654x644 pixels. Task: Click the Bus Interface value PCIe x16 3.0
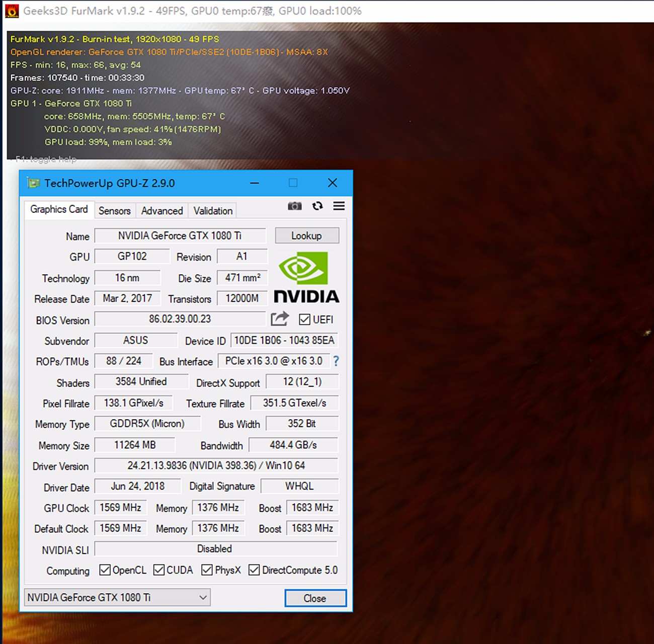coord(274,361)
